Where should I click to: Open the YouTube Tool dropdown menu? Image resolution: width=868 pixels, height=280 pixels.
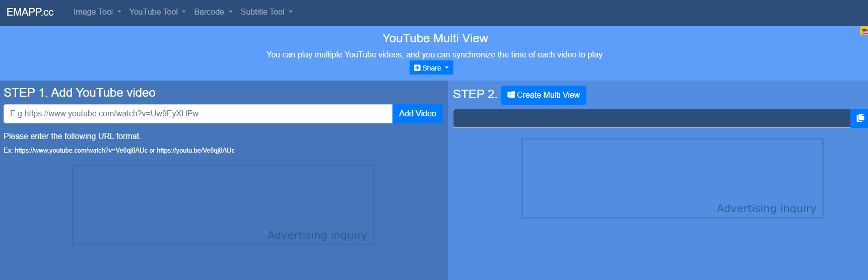coord(157,12)
